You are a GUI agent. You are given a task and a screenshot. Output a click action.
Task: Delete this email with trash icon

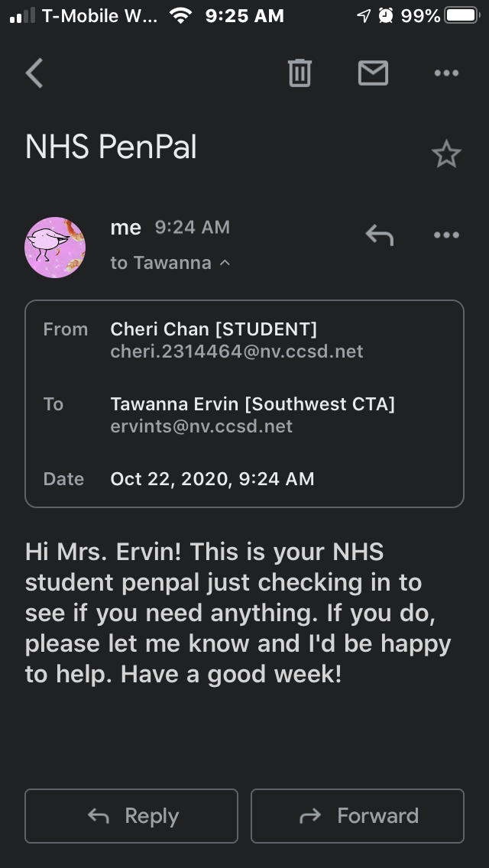point(299,73)
